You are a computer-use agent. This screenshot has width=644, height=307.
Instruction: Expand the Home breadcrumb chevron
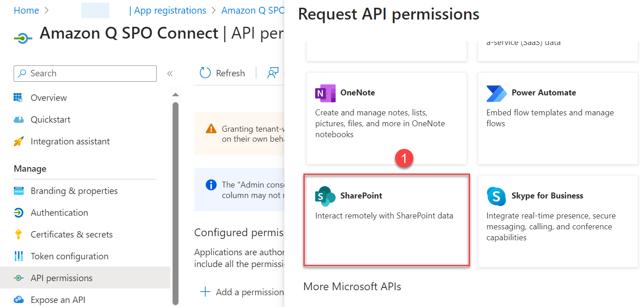pos(46,10)
